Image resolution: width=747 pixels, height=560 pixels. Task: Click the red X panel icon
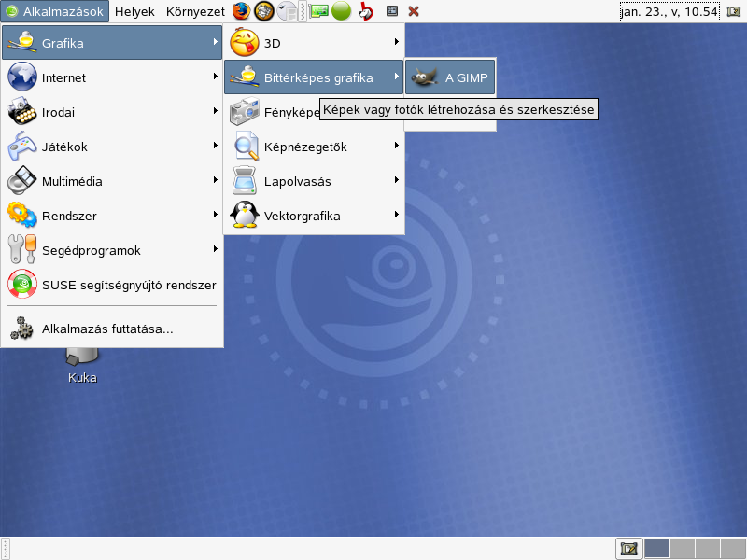click(x=414, y=11)
